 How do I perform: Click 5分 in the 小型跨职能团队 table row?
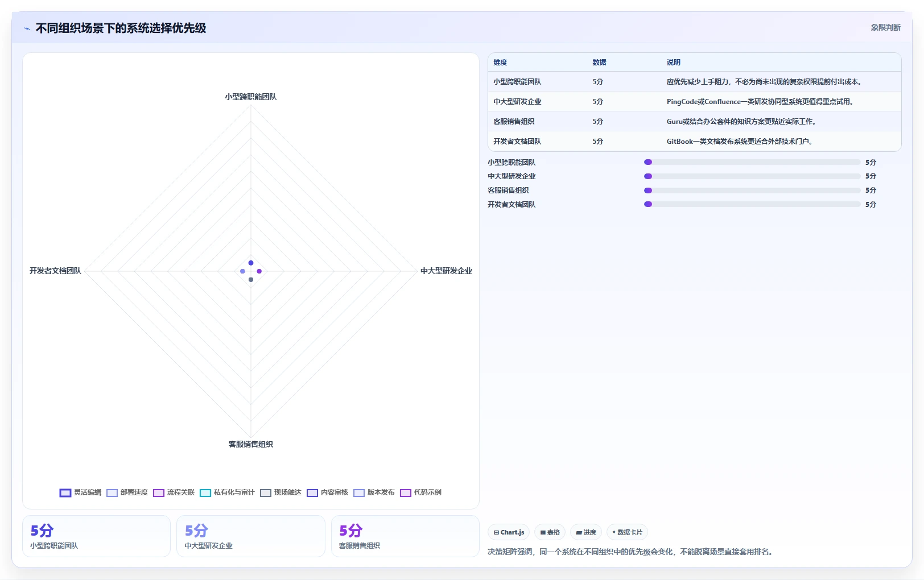[597, 82]
